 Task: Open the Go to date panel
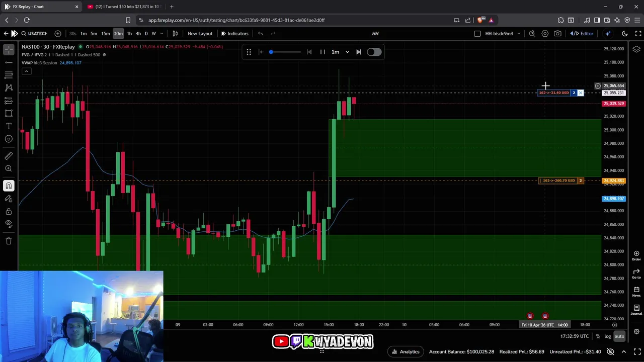pyautogui.click(x=636, y=274)
